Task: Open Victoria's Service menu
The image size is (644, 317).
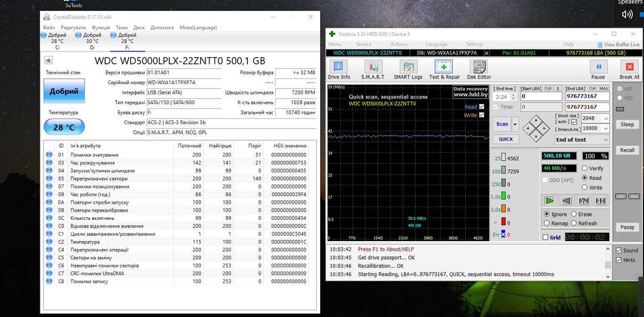Action: click(363, 44)
